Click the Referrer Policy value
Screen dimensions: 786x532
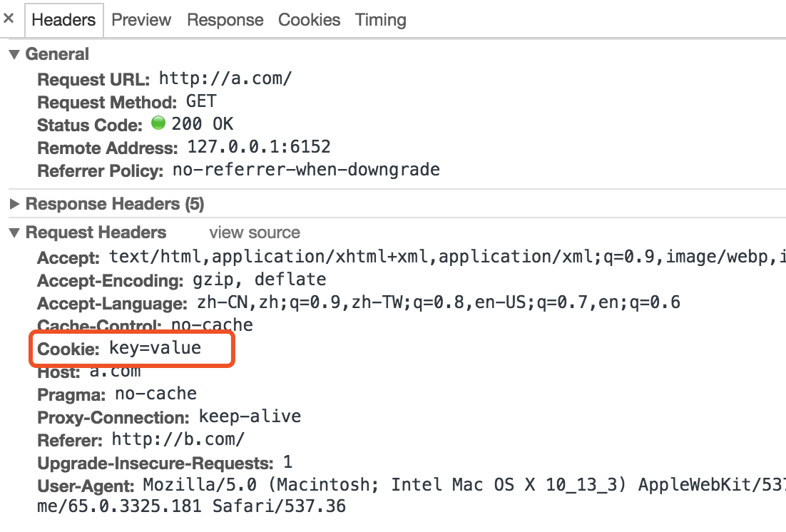306,170
